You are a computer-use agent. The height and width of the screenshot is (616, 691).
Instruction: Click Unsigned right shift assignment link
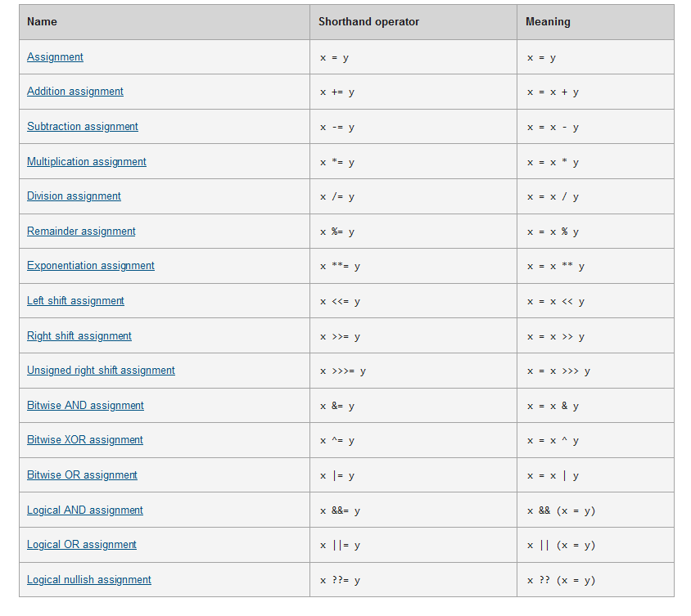tap(101, 371)
